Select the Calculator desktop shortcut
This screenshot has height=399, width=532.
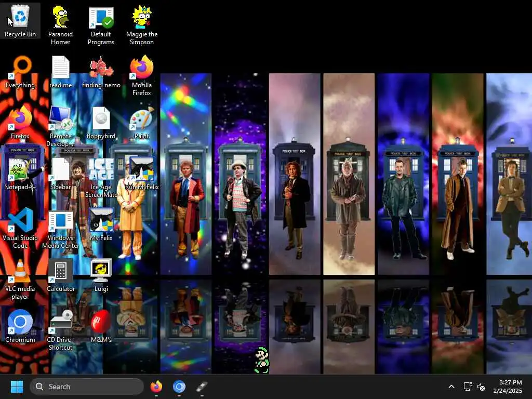[x=60, y=275]
